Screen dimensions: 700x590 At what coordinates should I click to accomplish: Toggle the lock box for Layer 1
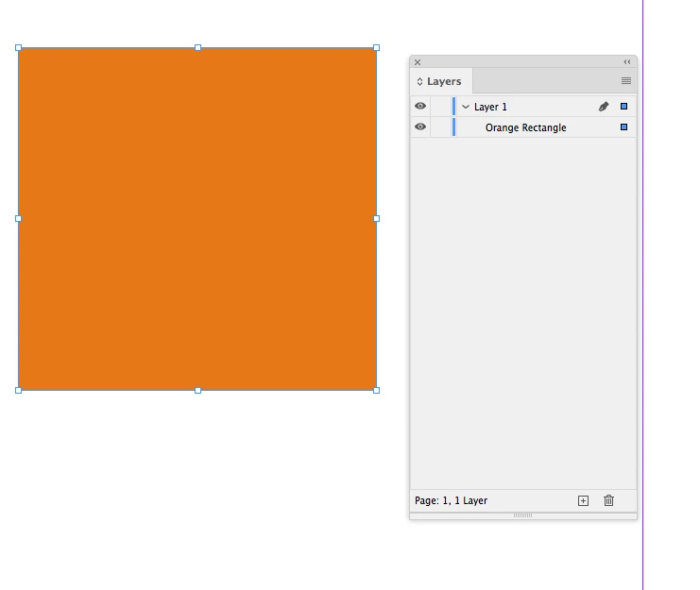(x=440, y=106)
